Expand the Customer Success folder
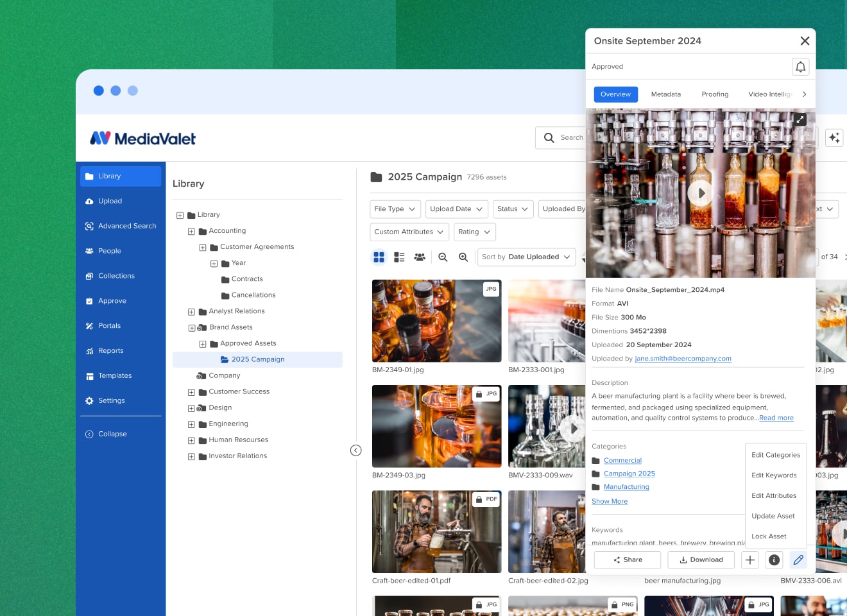847x616 pixels. coord(191,392)
